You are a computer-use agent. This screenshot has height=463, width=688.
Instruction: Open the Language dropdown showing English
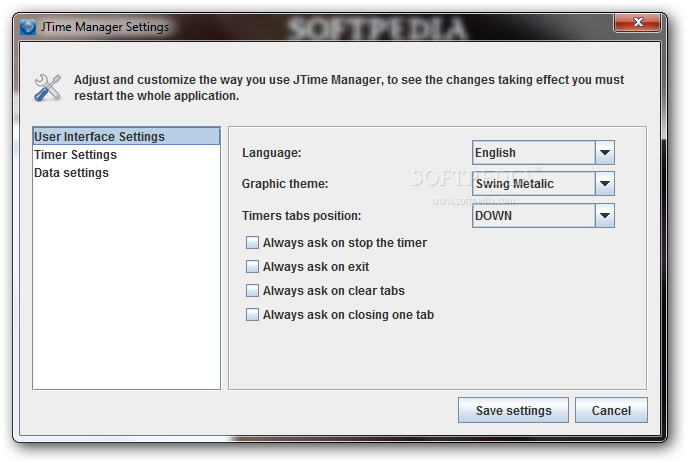(543, 153)
